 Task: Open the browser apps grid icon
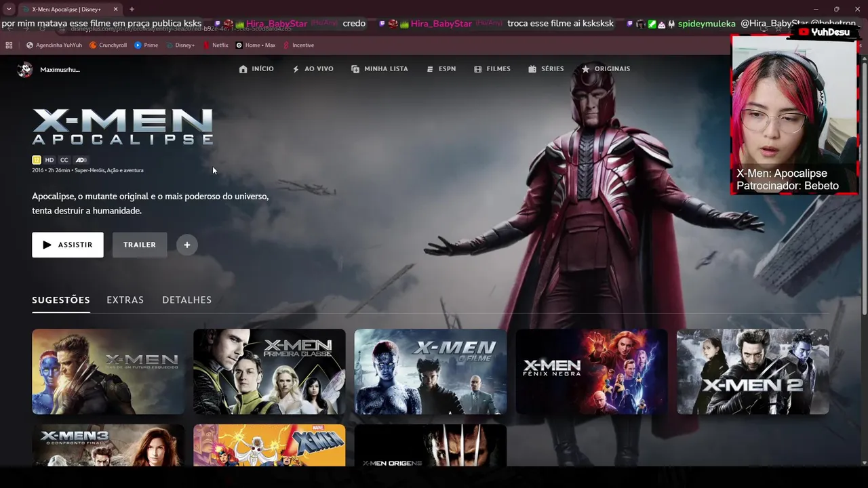click(9, 45)
